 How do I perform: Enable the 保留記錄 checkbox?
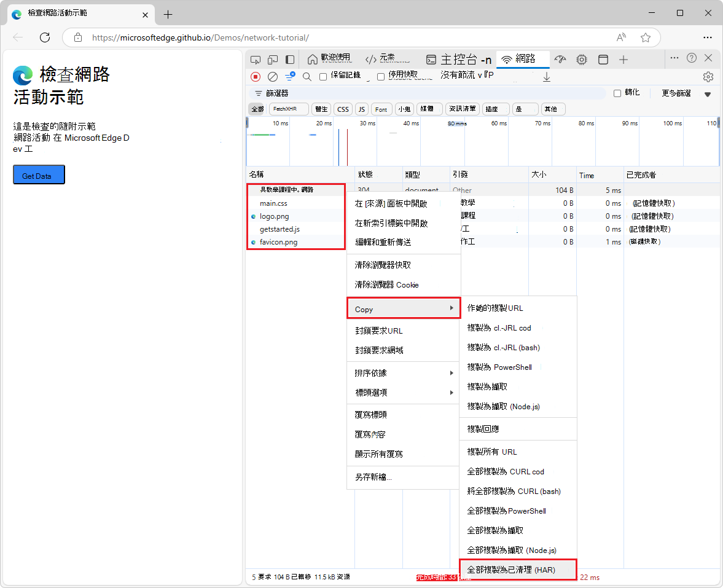[x=323, y=76]
